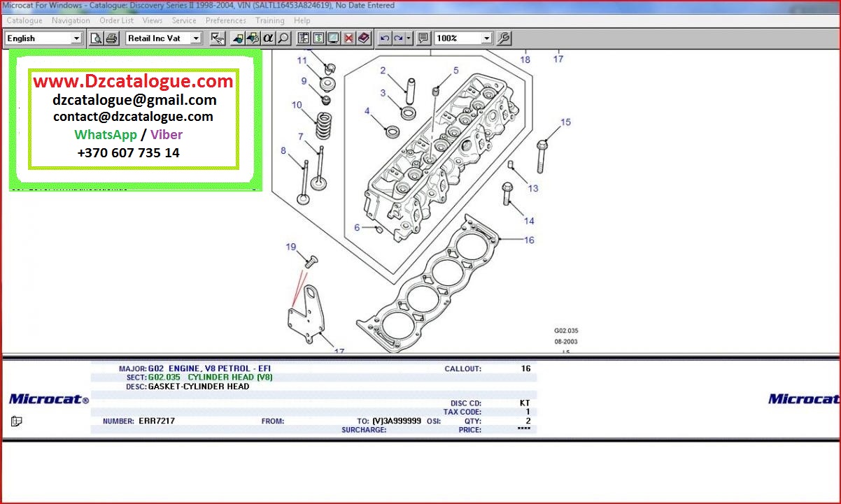841x504 pixels.
Task: Select callout 15 bolt in diagram
Action: pos(565,122)
